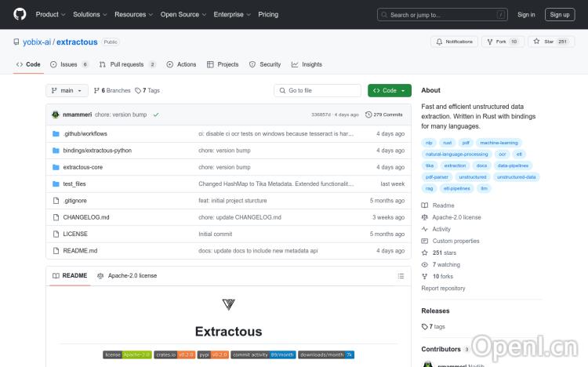Click the GitHub logo icon
Screen dimensions: 588x367
click(x=20, y=14)
